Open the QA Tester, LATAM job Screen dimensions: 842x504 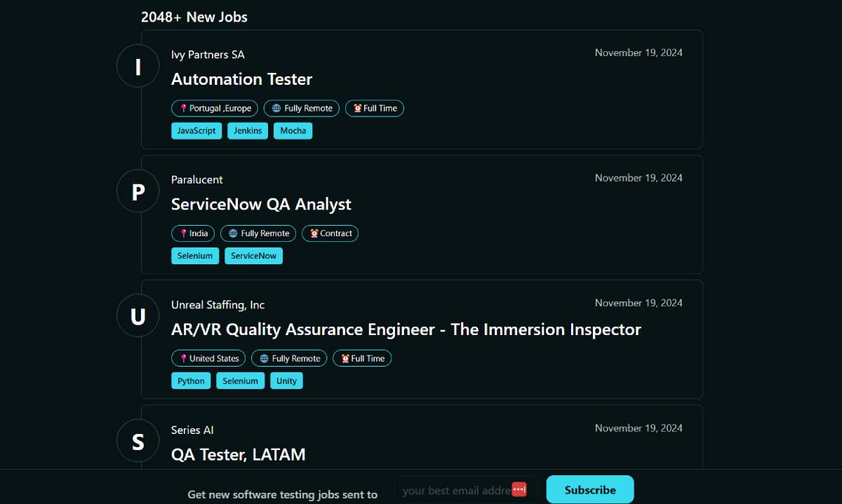(x=239, y=455)
